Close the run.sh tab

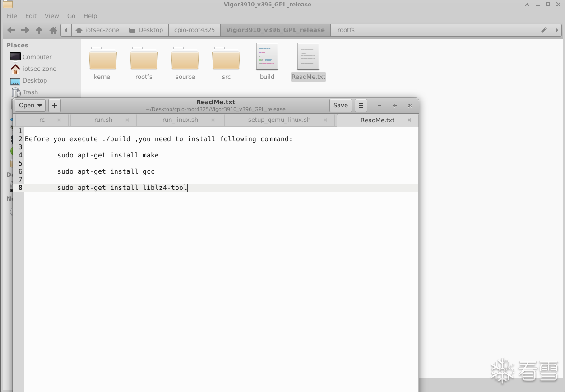[127, 120]
